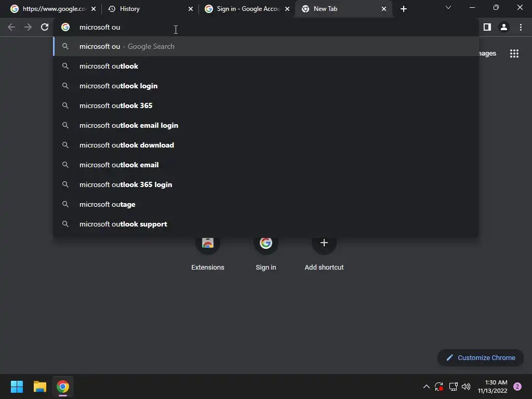Click the address bar with 'microsoft ou'

point(265,27)
